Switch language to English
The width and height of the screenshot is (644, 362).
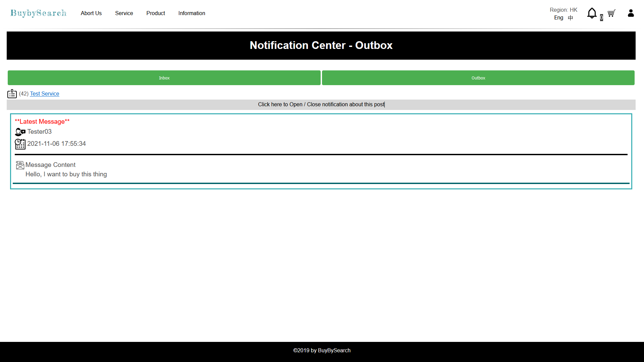tap(558, 18)
